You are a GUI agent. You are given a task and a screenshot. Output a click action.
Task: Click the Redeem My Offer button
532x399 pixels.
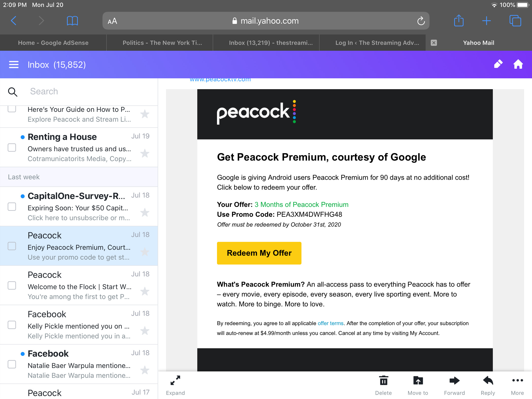click(259, 253)
